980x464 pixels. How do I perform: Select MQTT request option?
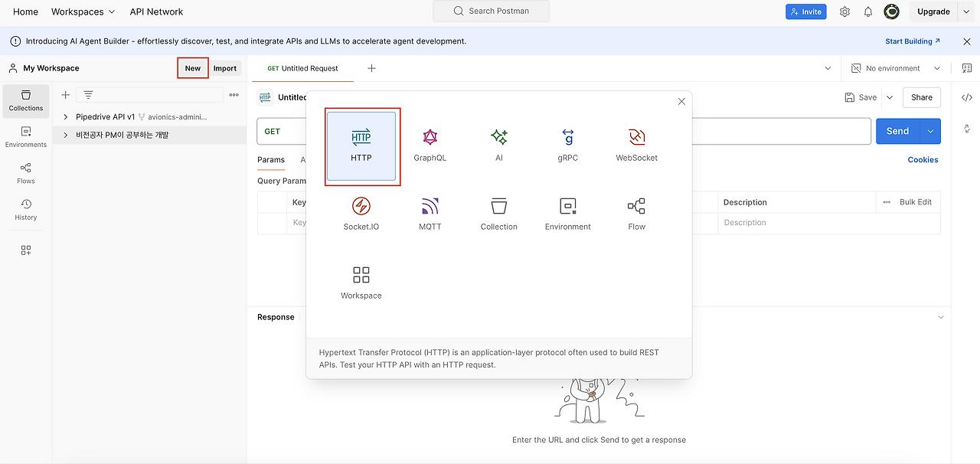pos(430,215)
